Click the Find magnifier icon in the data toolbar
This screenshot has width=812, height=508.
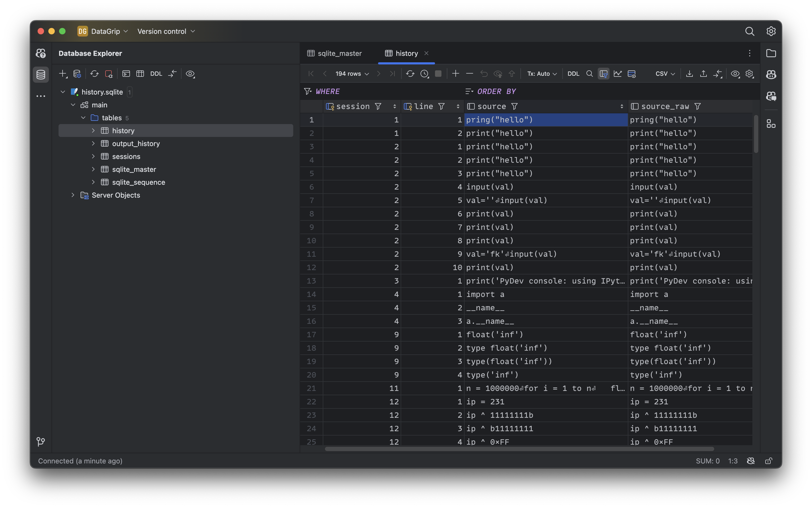589,74
